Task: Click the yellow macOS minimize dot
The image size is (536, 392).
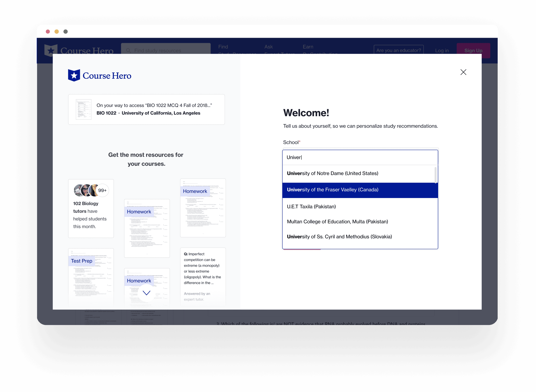Action: tap(57, 32)
